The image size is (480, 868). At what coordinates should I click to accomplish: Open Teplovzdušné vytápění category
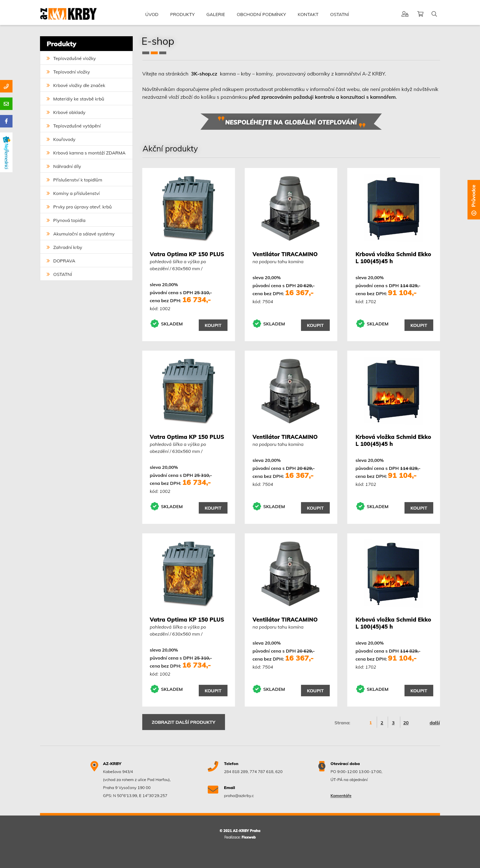[x=86, y=126]
